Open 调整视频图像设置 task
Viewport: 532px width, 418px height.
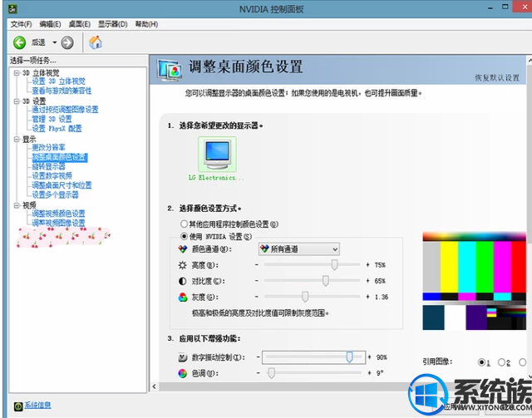point(58,223)
